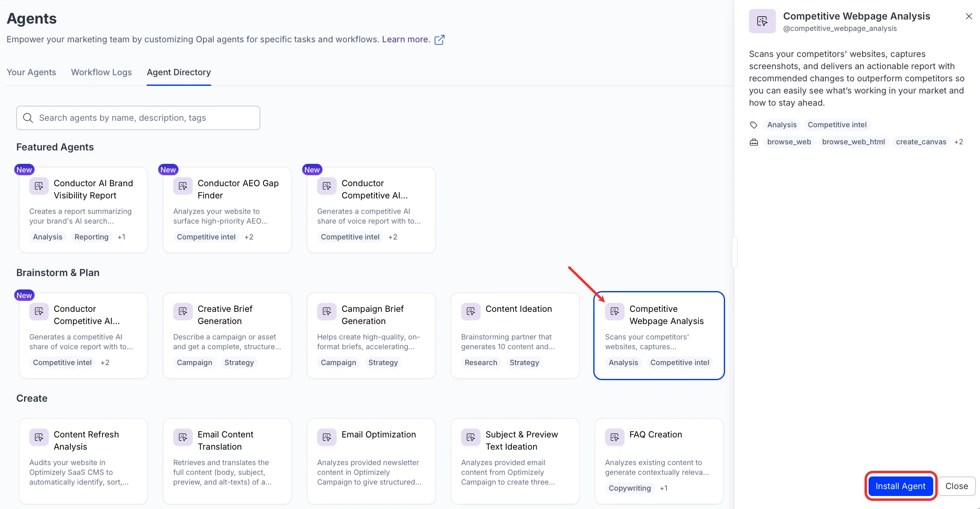Click the Research tag on Content Ideation
The height and width of the screenshot is (509, 980).
tap(481, 363)
